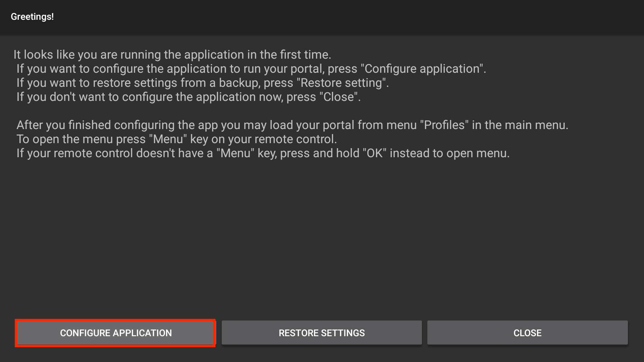Dismiss the Greetings dialog with Close
The height and width of the screenshot is (362, 644).
[x=527, y=333]
